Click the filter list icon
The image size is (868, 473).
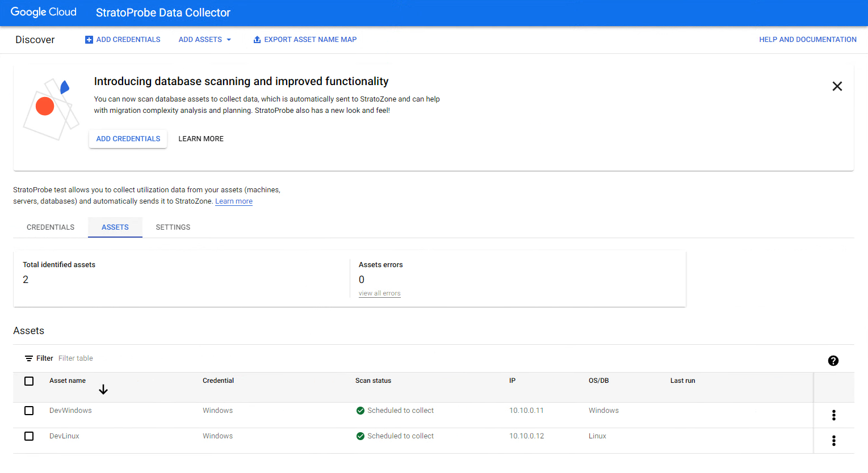[x=29, y=358]
